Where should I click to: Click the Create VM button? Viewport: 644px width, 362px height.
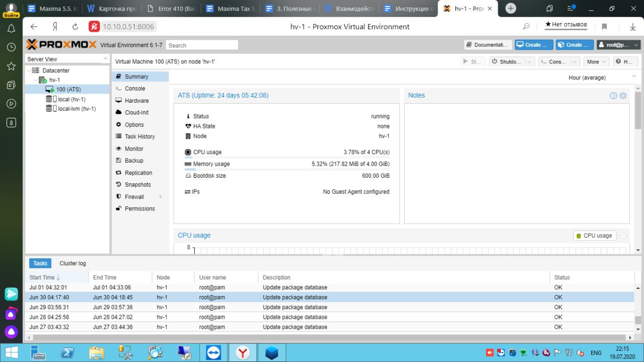point(534,45)
